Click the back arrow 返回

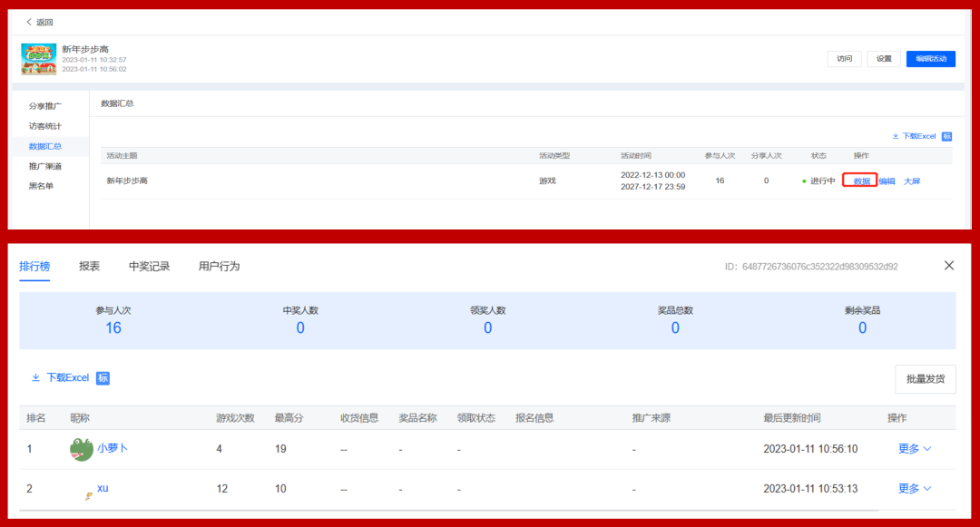pos(39,22)
